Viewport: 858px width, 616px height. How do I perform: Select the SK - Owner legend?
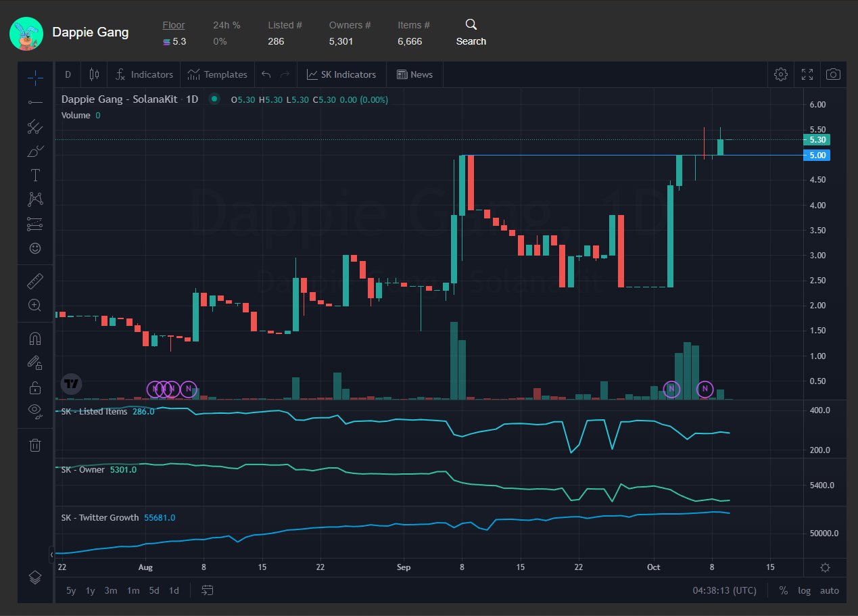82,469
